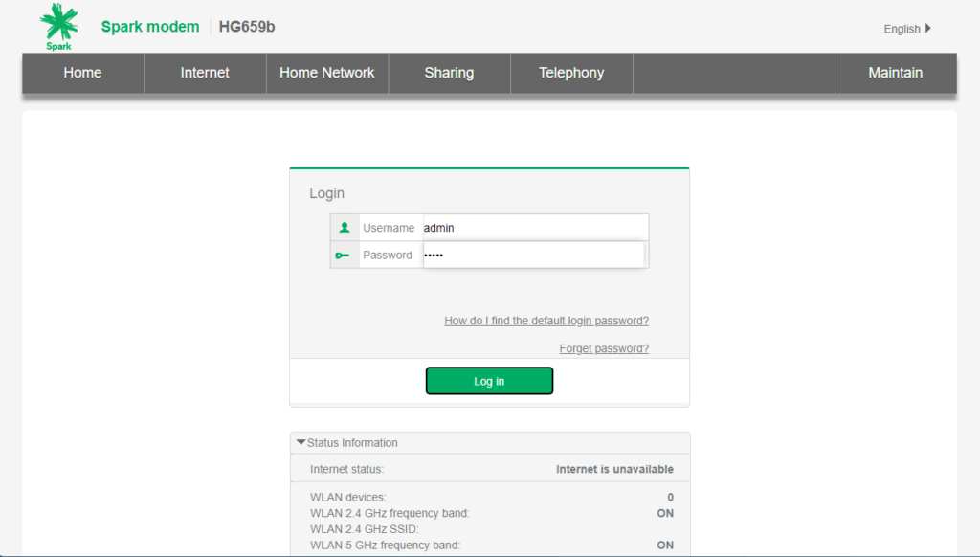Viewport: 980px width, 557px height.
Task: Open the default login password help link
Action: pyautogui.click(x=546, y=321)
